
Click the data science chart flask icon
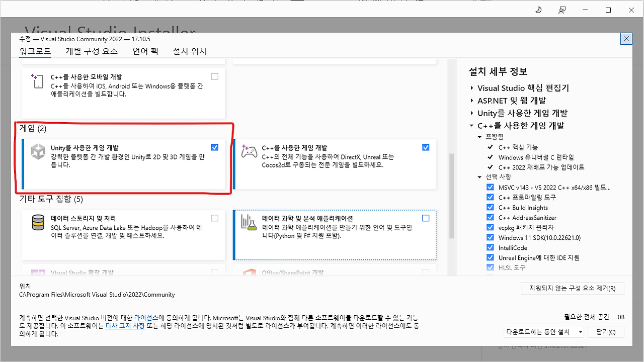250,222
